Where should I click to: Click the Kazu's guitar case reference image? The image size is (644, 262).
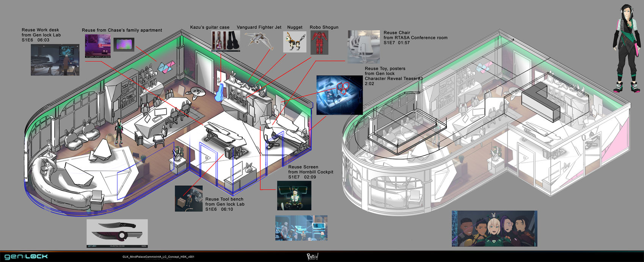point(226,41)
